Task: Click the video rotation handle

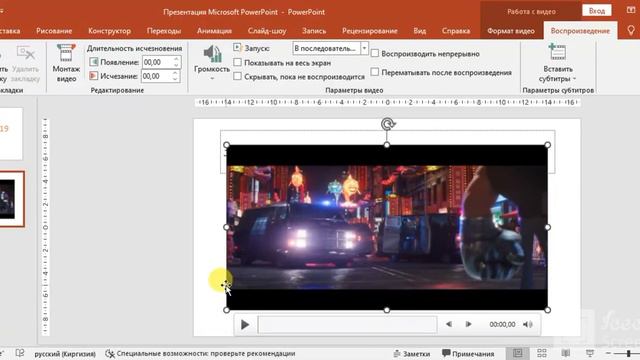Action: (387, 124)
